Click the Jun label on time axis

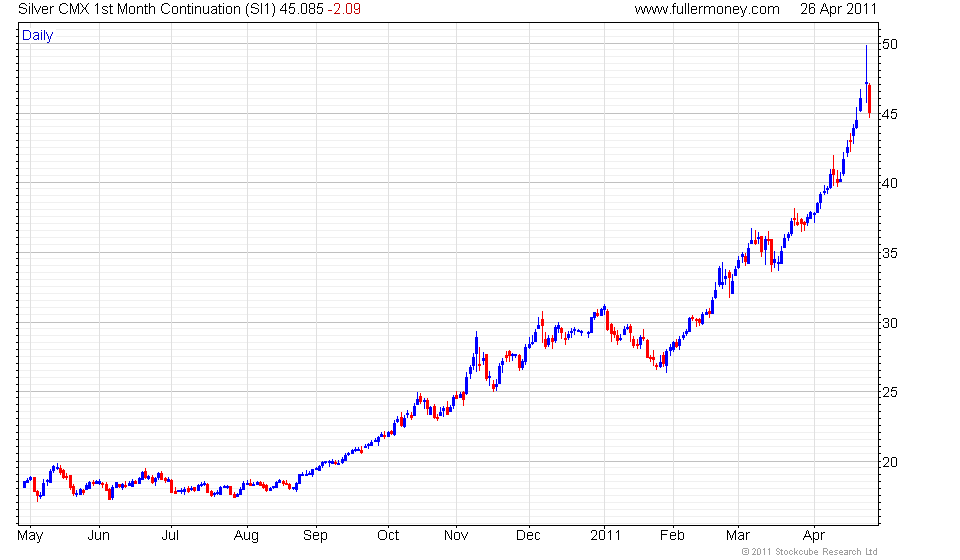coord(99,536)
